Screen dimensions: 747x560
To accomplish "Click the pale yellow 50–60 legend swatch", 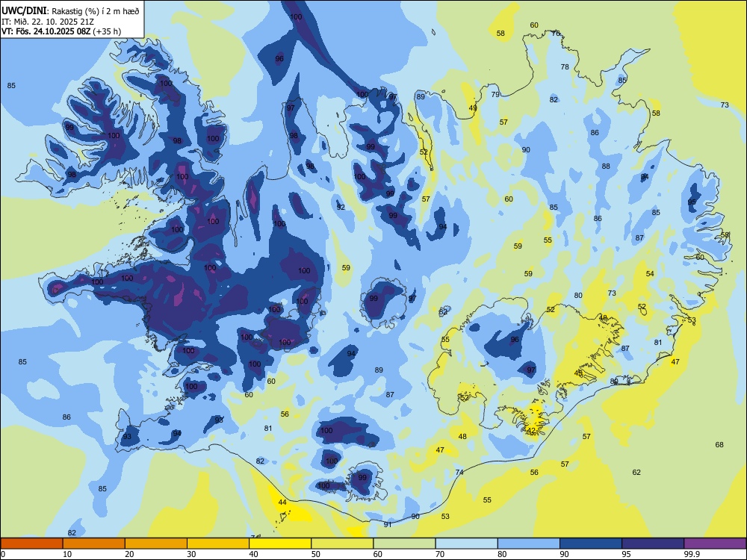I will [x=342, y=544].
